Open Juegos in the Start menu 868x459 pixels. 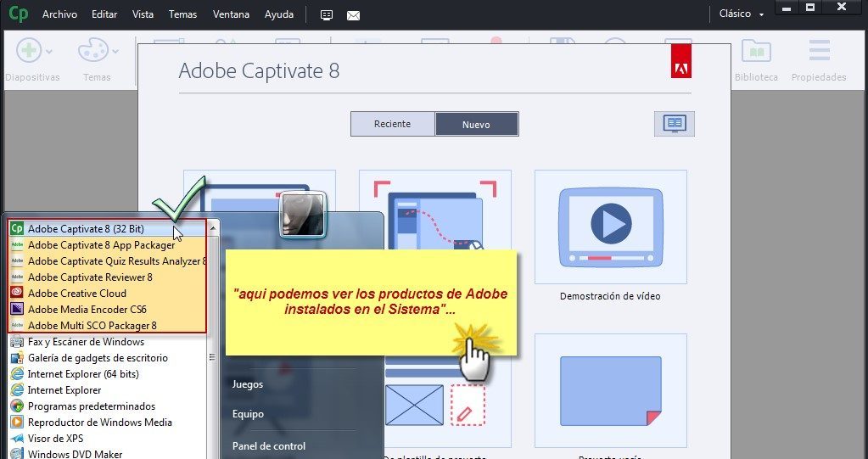(248, 383)
